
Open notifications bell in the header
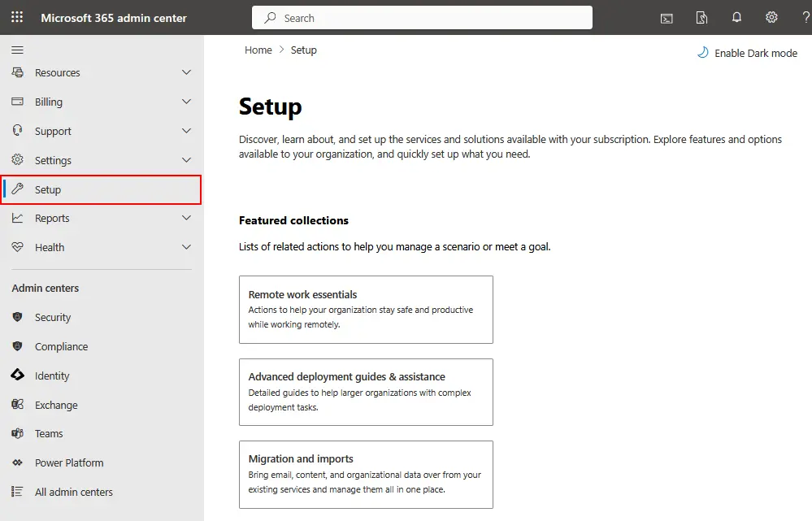pos(736,18)
